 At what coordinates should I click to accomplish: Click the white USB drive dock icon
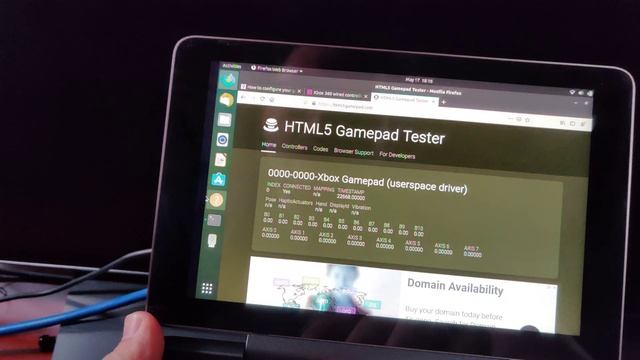(212, 240)
